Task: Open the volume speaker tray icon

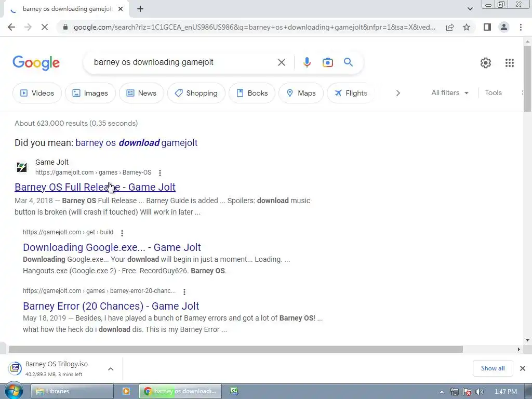Action: (479, 392)
